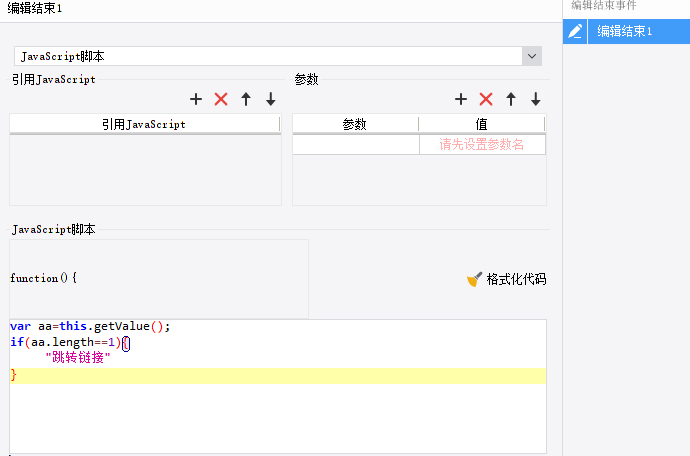Click the 值 column header
This screenshot has width=690, height=456.
tap(482, 124)
